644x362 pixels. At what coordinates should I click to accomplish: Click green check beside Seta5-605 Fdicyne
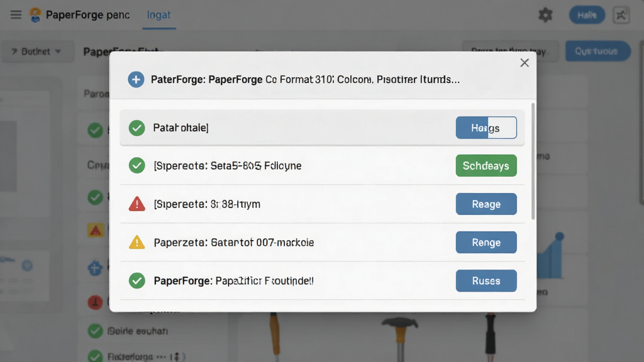point(136,165)
